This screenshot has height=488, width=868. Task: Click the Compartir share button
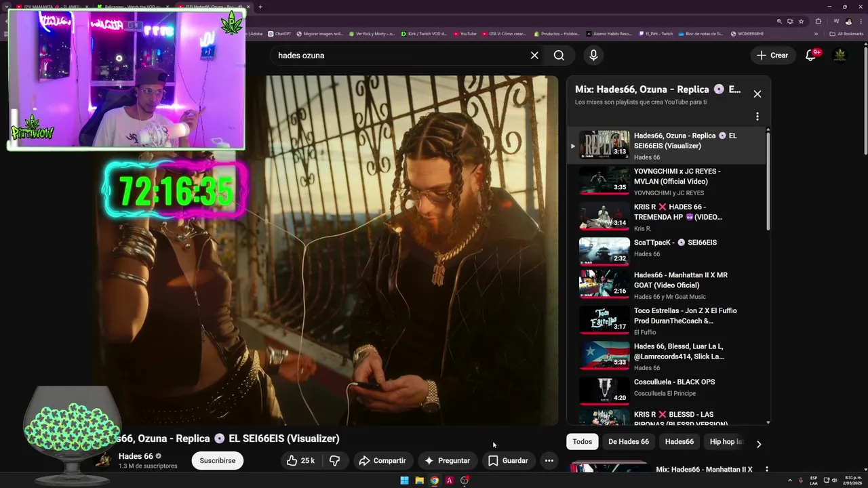[382, 461]
